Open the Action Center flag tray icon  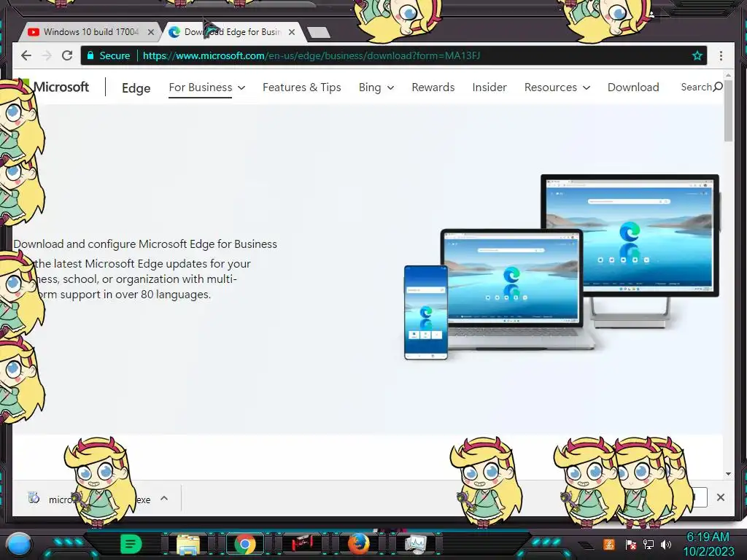(x=631, y=544)
